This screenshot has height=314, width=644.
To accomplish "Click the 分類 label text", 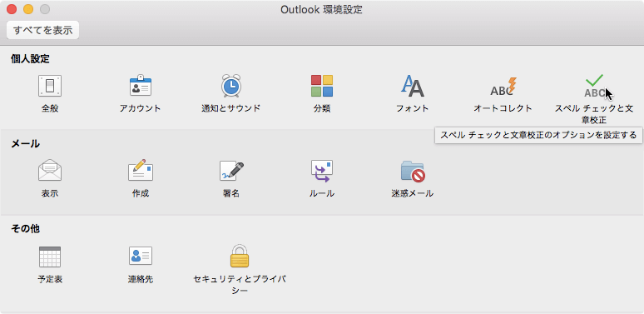I will click(x=322, y=108).
